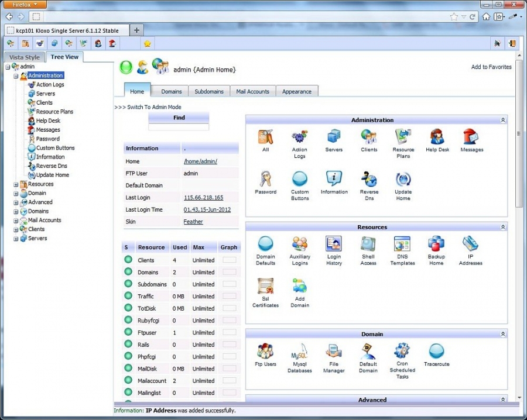The height and width of the screenshot is (420, 527).
Task: Open the All icon in Administration panel
Action: 265,137
